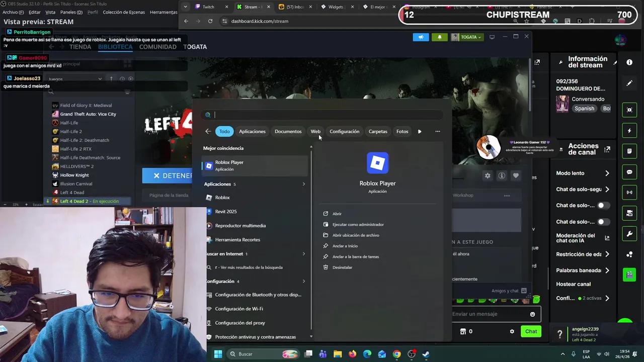Open Juegos filter dropdown in Steam library

pyautogui.click(x=75, y=79)
